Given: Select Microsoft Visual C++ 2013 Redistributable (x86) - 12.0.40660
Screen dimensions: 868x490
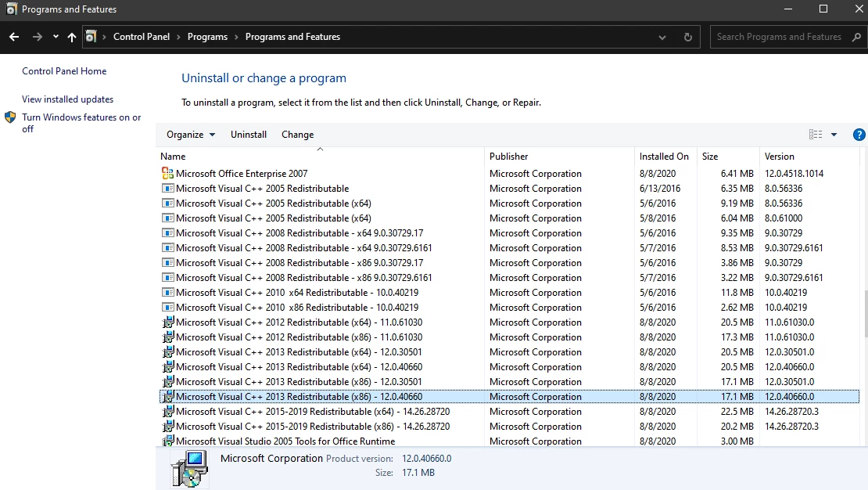Looking at the screenshot, I should [509, 396].
